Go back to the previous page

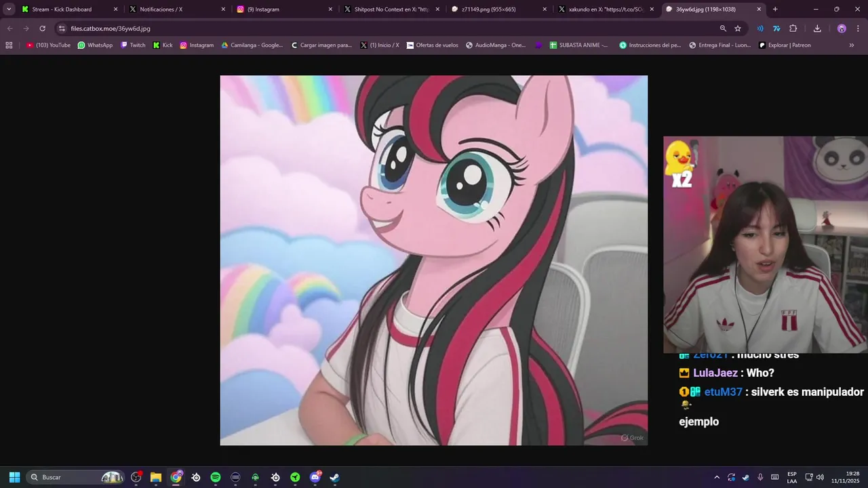(9, 28)
